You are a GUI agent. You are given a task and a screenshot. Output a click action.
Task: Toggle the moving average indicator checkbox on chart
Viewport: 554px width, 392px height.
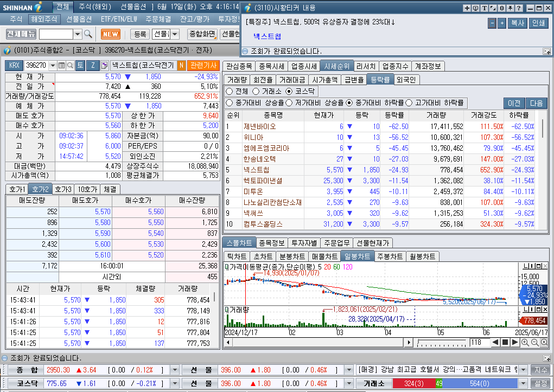[x=227, y=267]
